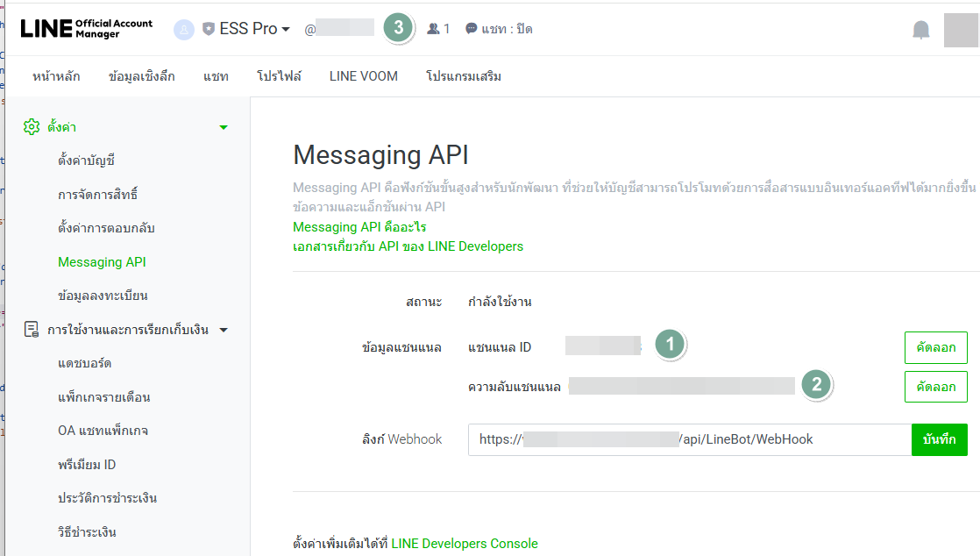Click the friends count person icon

433,29
